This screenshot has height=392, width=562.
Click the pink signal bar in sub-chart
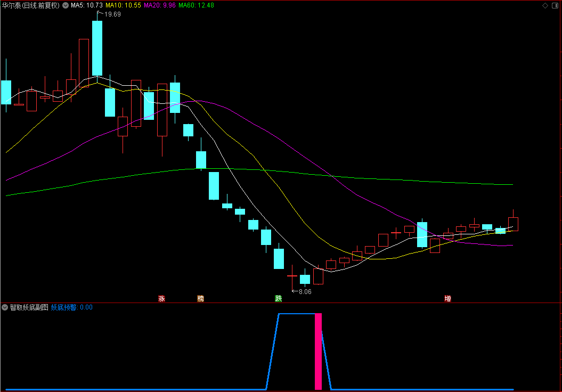[318, 352]
